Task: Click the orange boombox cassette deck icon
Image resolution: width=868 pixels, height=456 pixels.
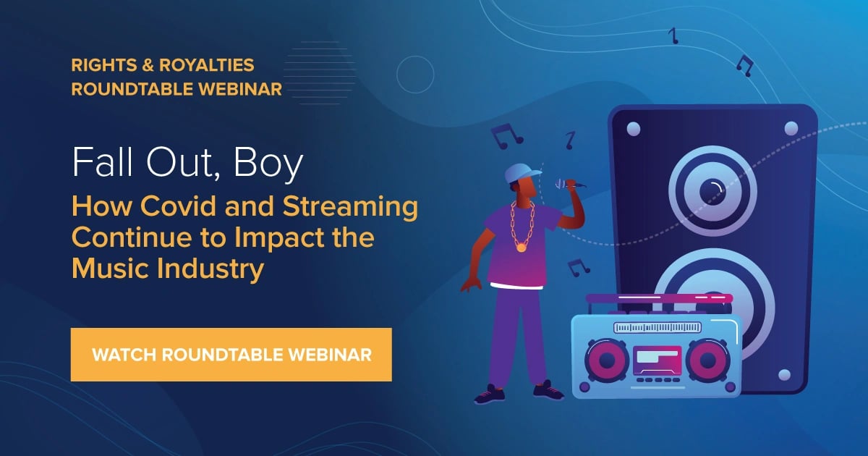Action: (657, 362)
